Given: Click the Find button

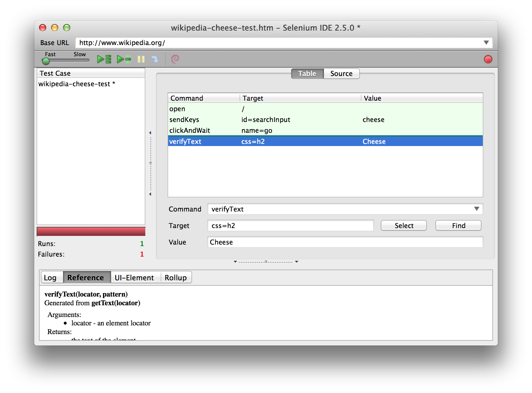Looking at the screenshot, I should (x=458, y=226).
